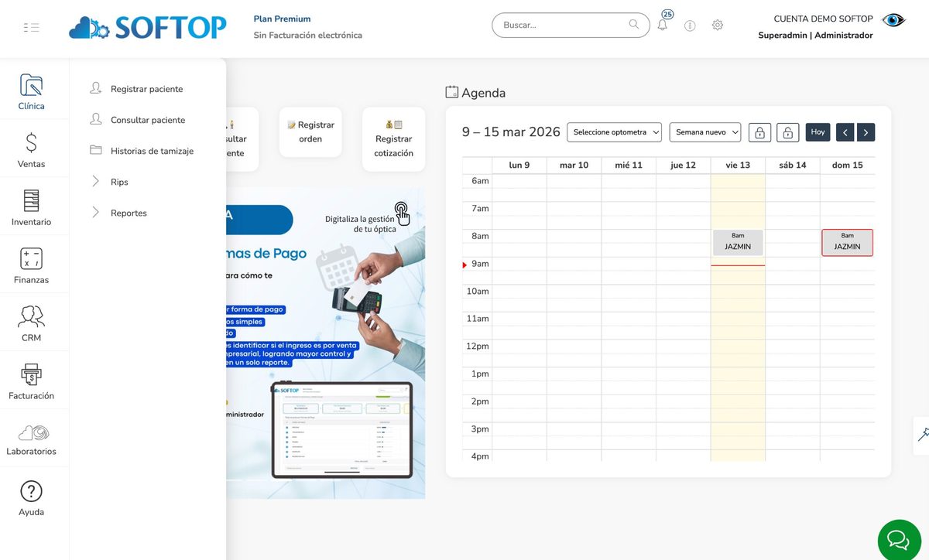Open the Inventario sidebar module

pyautogui.click(x=31, y=208)
